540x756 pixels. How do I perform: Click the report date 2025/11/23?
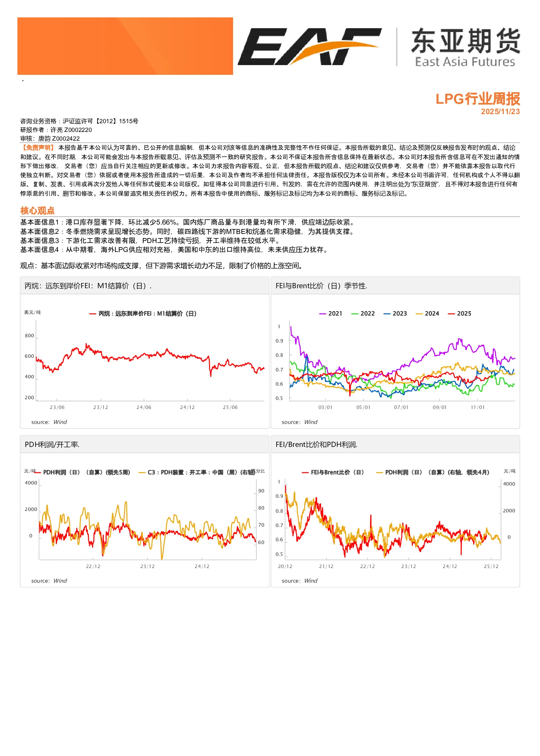(500, 111)
